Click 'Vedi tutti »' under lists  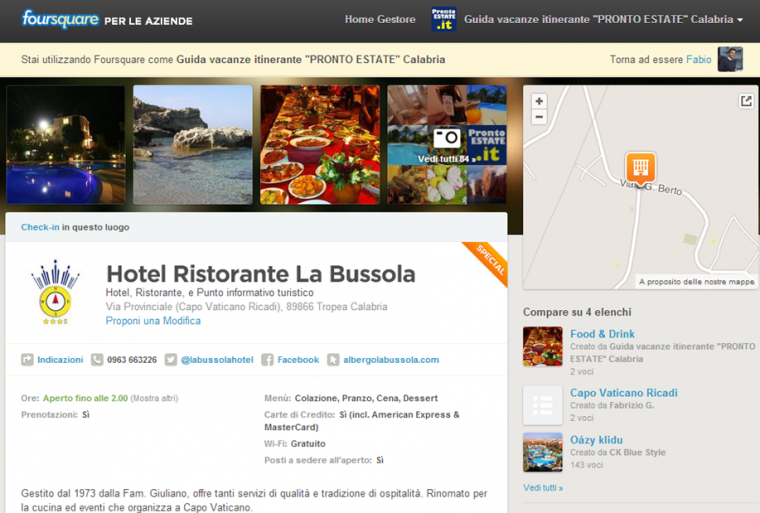(543, 488)
